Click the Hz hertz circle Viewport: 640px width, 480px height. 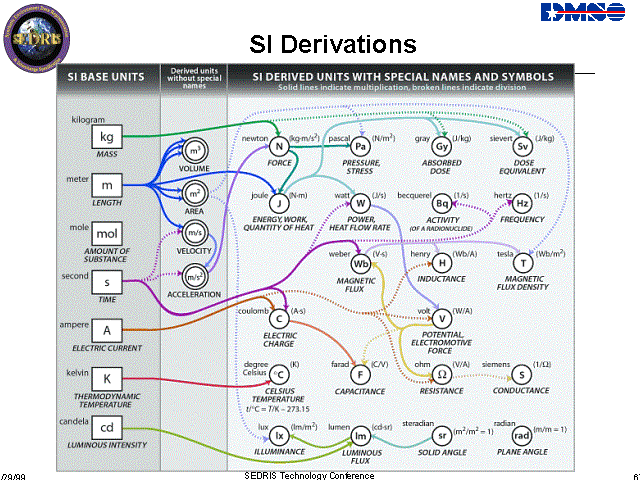[x=523, y=203]
